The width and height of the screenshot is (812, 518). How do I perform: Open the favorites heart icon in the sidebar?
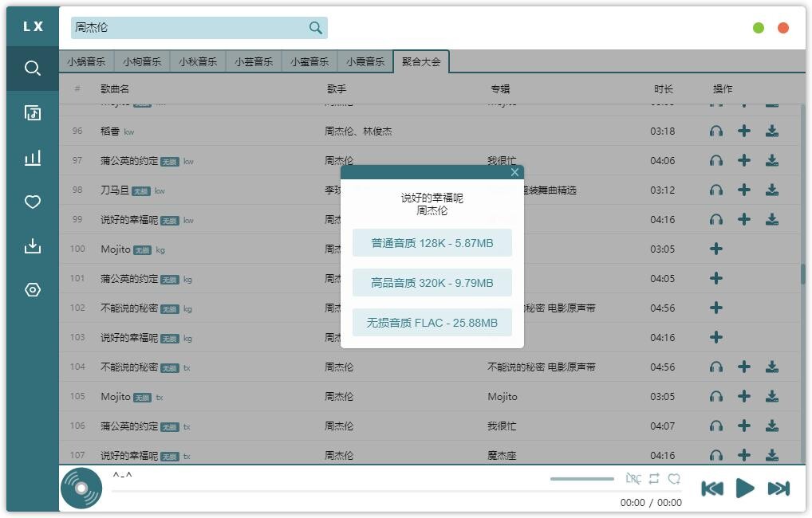click(x=33, y=202)
